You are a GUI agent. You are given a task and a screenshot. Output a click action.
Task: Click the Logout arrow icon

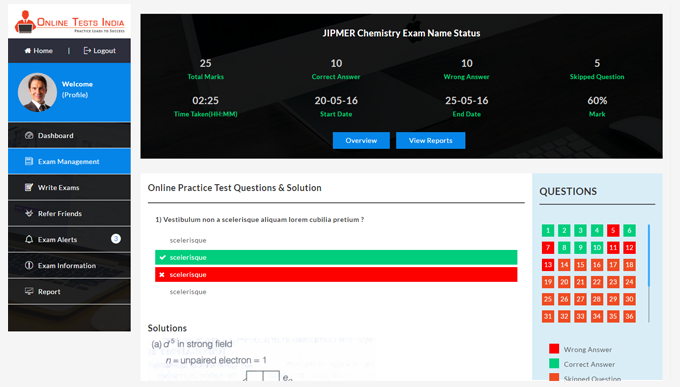87,51
